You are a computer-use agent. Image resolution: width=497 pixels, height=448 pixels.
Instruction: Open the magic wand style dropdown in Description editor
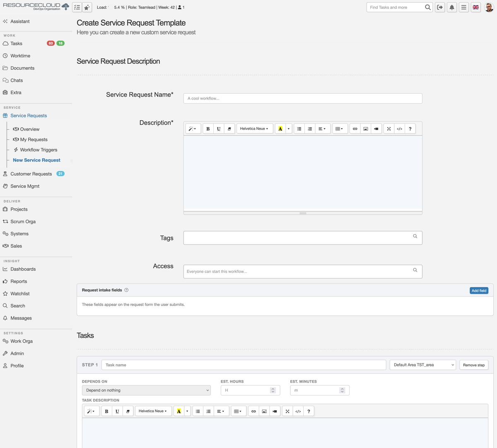coord(193,129)
